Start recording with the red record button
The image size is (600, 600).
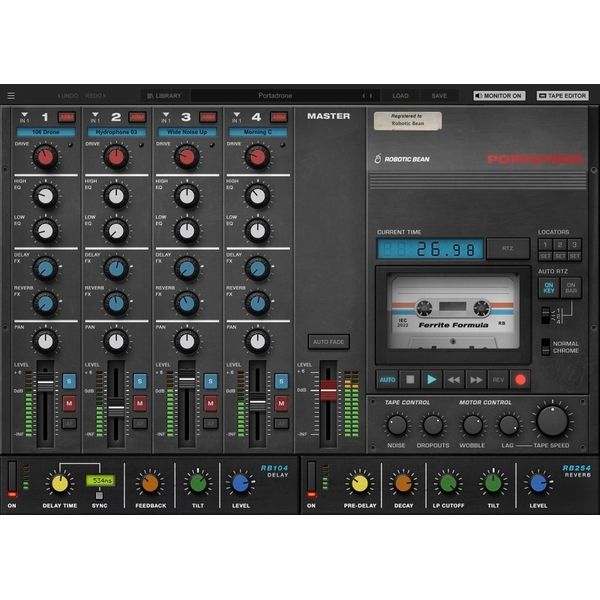tap(520, 380)
